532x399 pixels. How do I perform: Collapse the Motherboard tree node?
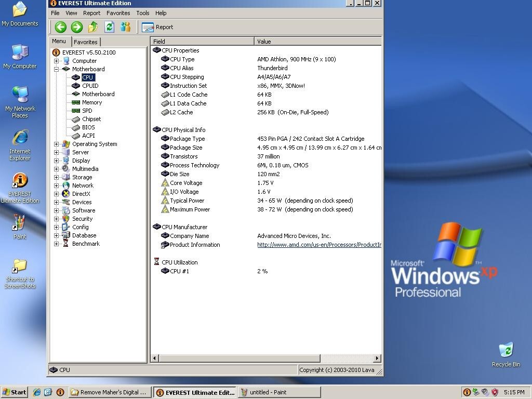(56, 69)
